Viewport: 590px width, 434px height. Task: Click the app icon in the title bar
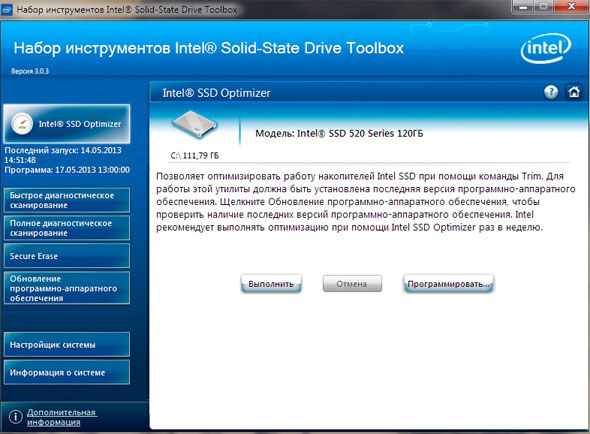(7, 9)
